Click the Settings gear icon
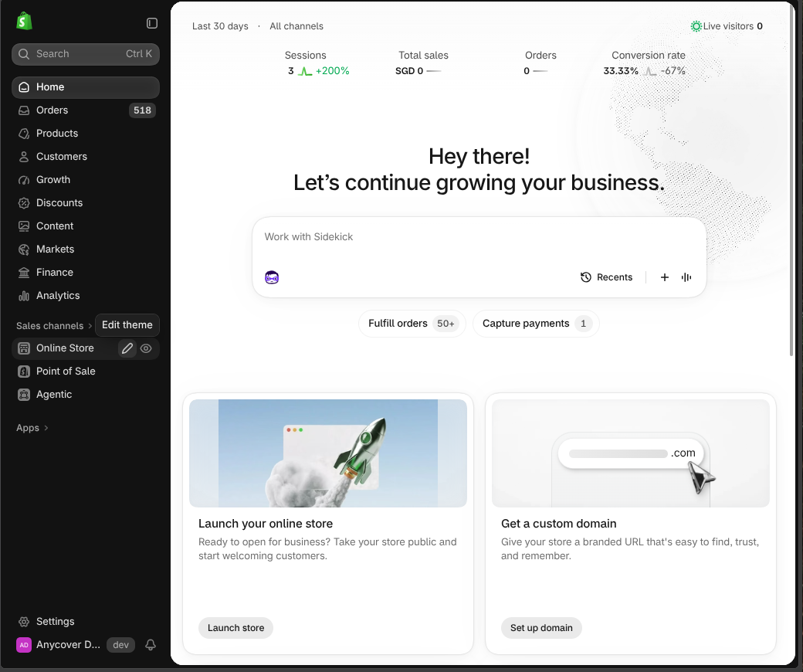The height and width of the screenshot is (672, 803). click(x=24, y=621)
